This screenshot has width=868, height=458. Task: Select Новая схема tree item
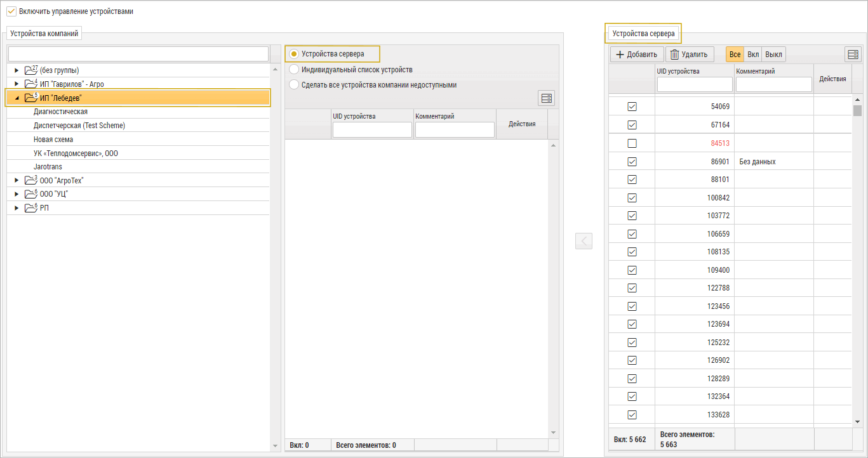53,140
